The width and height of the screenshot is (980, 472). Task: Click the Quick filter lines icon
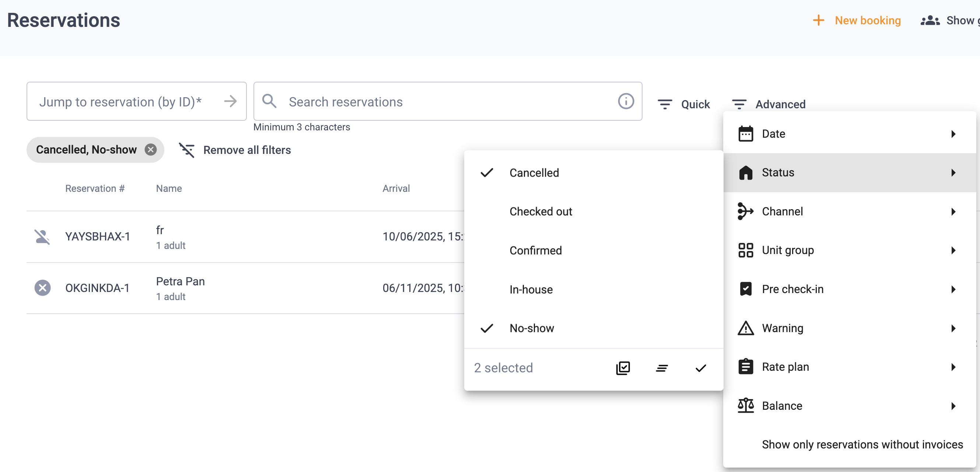point(665,104)
